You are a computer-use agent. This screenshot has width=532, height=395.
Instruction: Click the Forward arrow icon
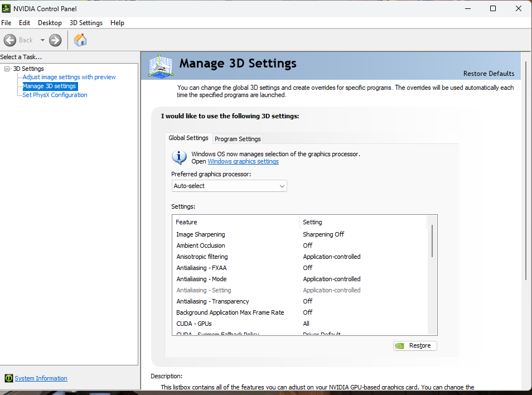click(55, 40)
